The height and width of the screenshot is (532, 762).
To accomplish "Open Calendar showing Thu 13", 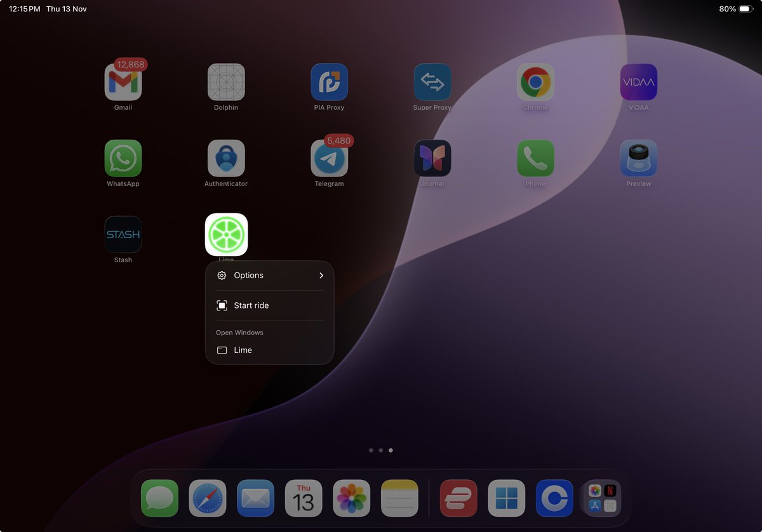I will click(x=304, y=498).
